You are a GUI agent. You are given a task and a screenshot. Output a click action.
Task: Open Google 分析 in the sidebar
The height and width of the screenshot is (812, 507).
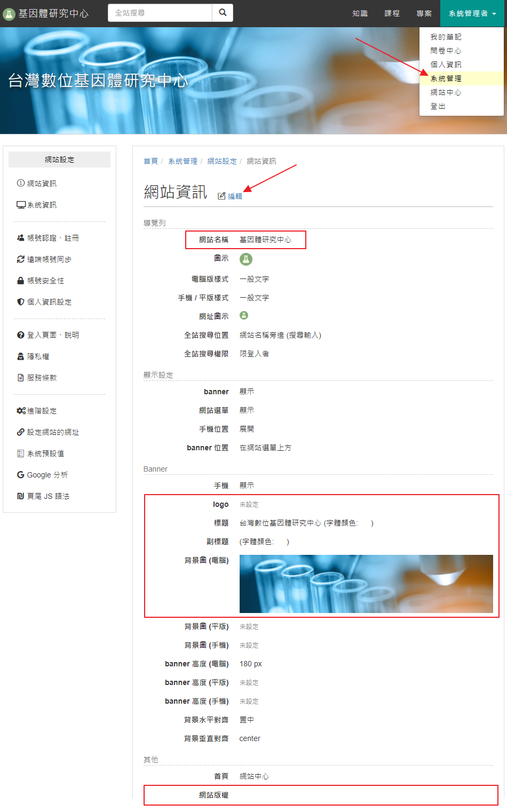tap(42, 475)
